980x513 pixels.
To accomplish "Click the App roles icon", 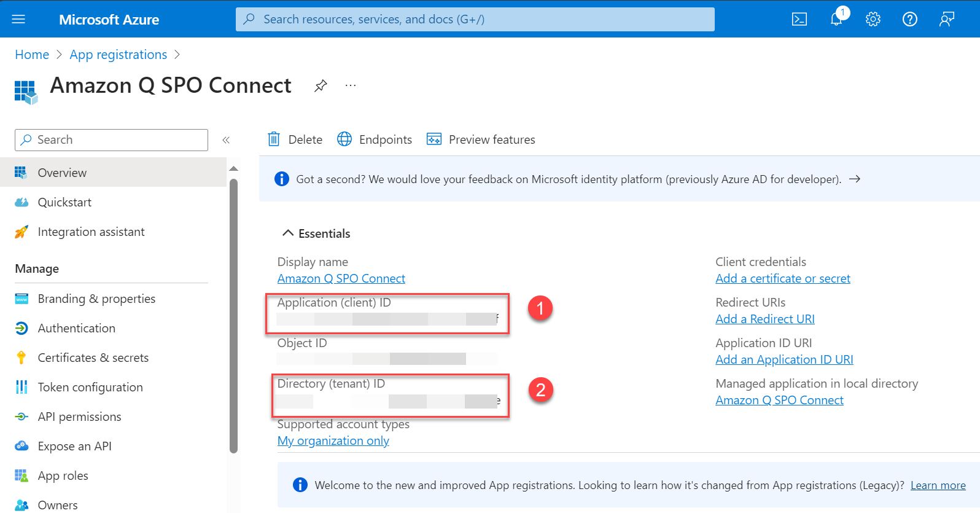I will click(21, 476).
